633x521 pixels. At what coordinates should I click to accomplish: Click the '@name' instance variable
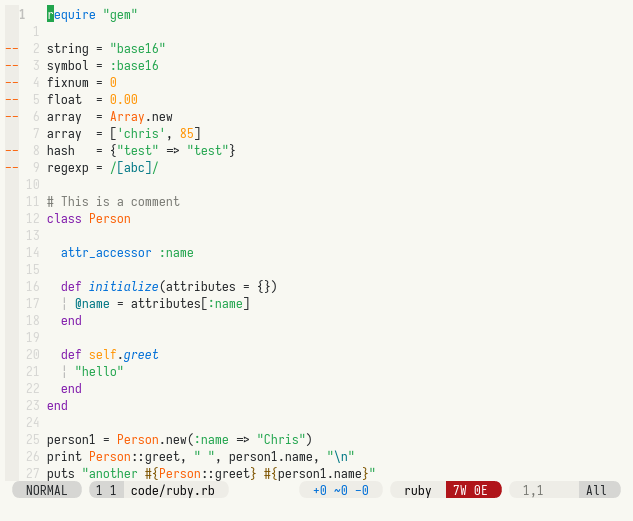(92, 304)
